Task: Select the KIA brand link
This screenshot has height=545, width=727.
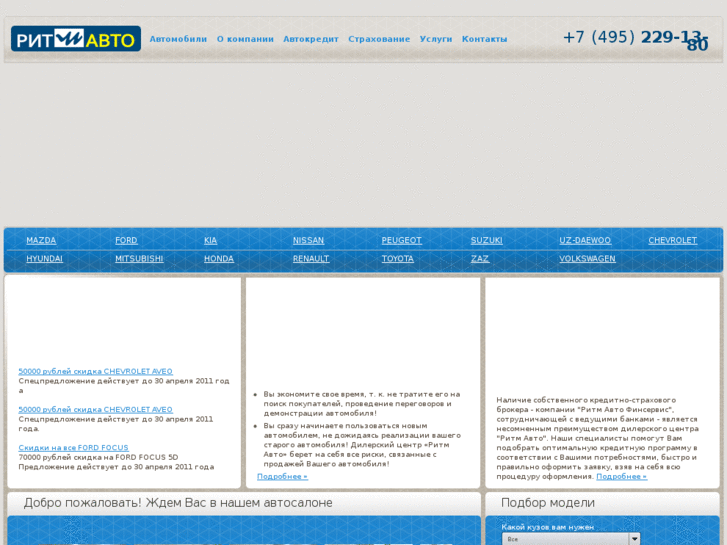Action: 210,240
